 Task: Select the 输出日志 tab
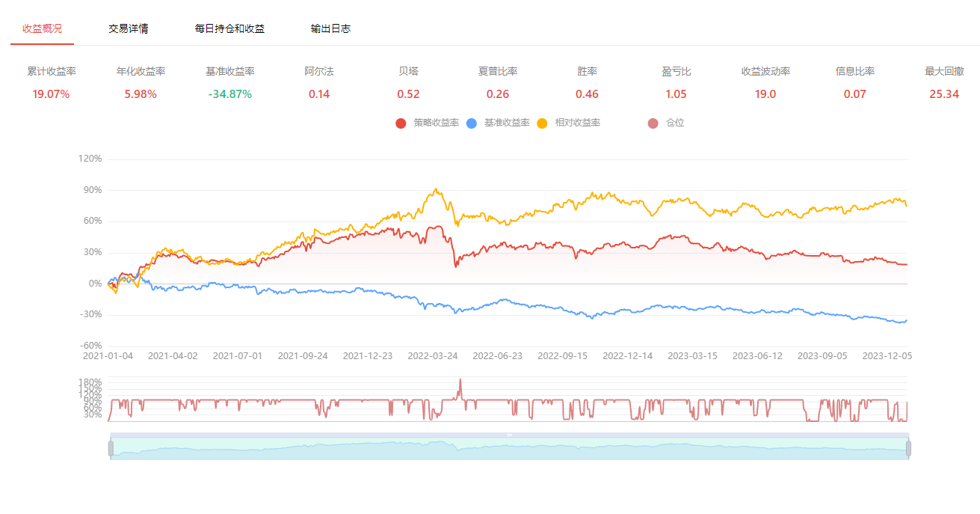click(x=330, y=28)
